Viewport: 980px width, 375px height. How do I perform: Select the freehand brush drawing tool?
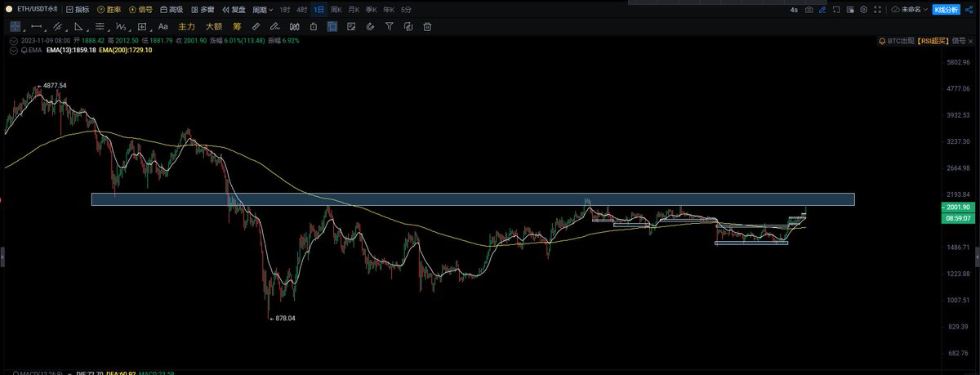click(275, 27)
